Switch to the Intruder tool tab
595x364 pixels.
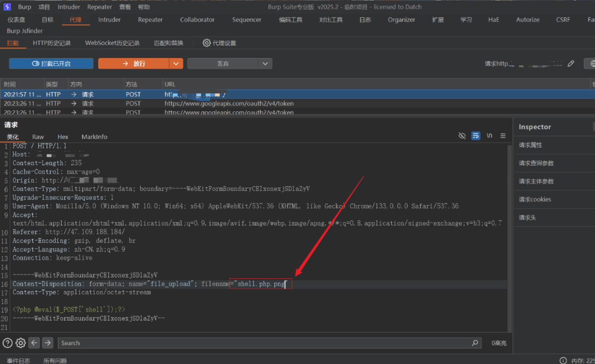click(x=109, y=20)
